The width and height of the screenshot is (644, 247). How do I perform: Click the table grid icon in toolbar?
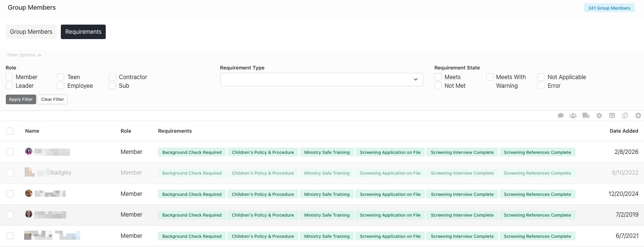(612, 116)
